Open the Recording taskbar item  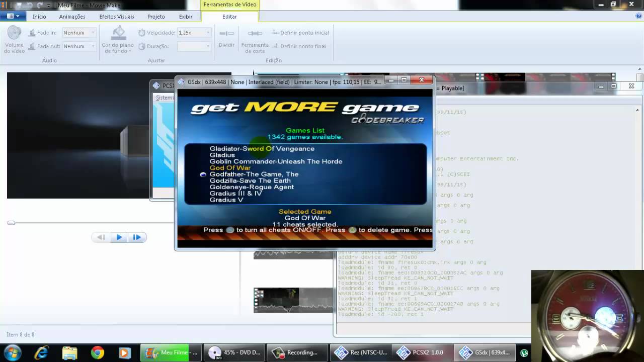click(297, 353)
